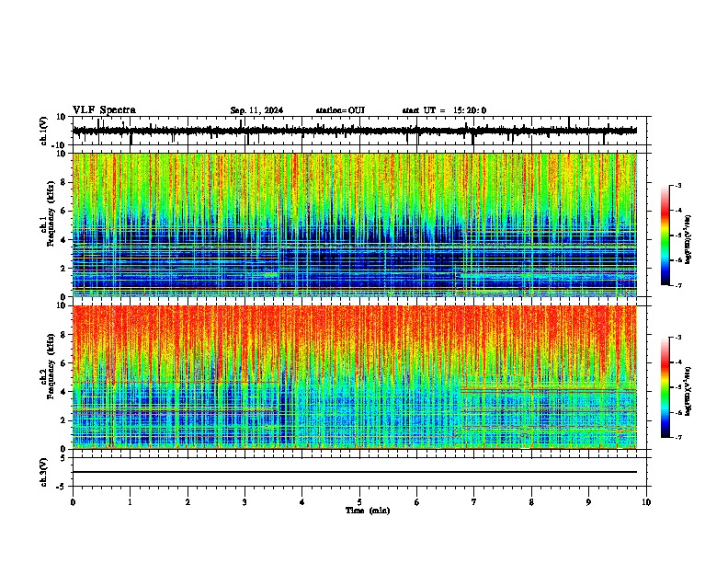Click the "-7" label on ch.2 colorbar
This screenshot has height=563, width=728.
point(677,437)
